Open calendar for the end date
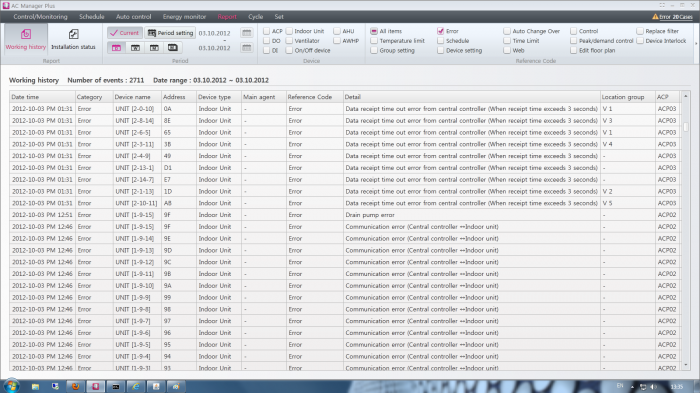This screenshot has height=393, width=700. 246,48
